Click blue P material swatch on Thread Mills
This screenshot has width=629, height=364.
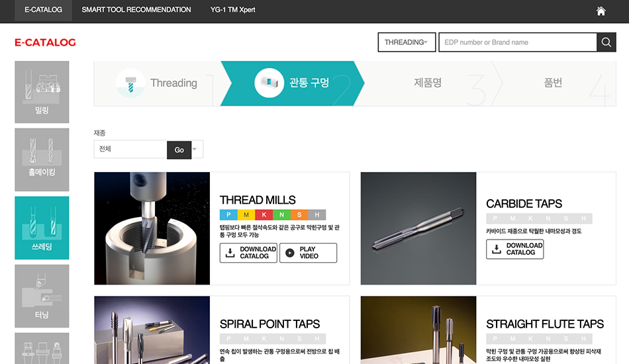[228, 215]
